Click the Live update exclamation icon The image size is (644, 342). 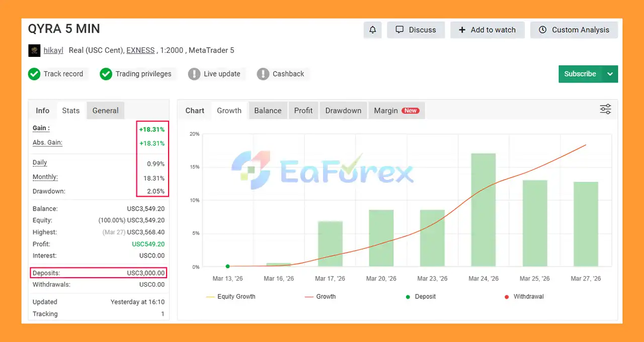194,74
